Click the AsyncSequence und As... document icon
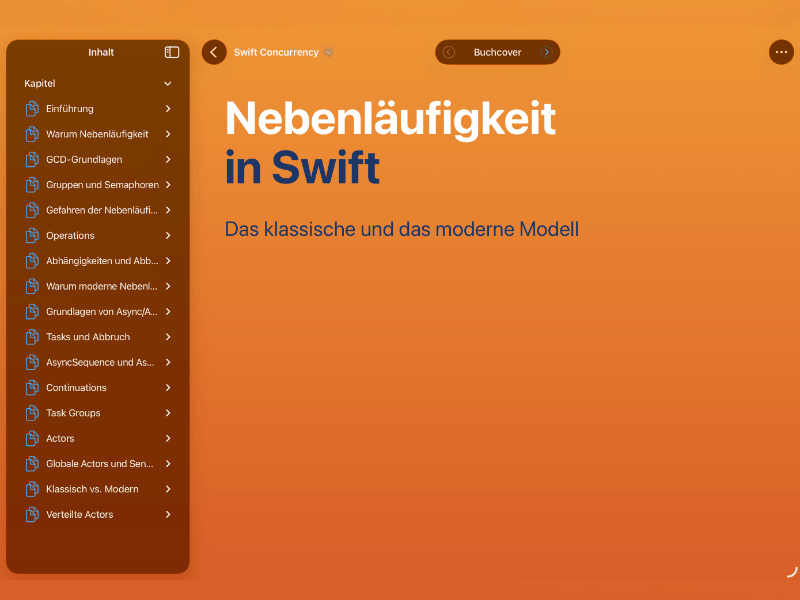 pyautogui.click(x=32, y=362)
